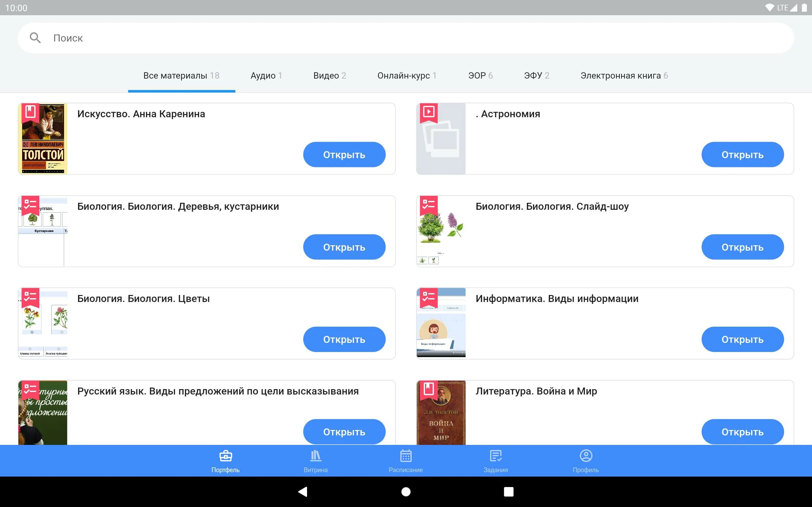Select the Онлайн-курс tab
This screenshot has width=812, height=507.
(407, 76)
